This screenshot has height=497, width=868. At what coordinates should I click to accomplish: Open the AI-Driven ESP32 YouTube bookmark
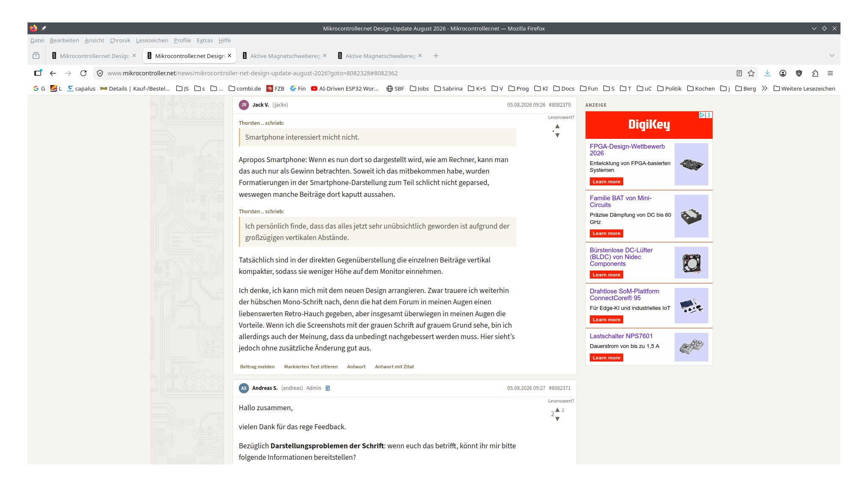point(345,88)
